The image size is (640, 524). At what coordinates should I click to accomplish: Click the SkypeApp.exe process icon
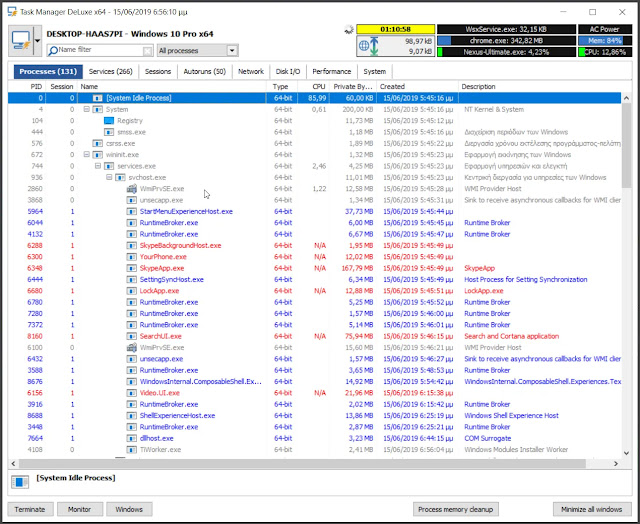point(131,268)
